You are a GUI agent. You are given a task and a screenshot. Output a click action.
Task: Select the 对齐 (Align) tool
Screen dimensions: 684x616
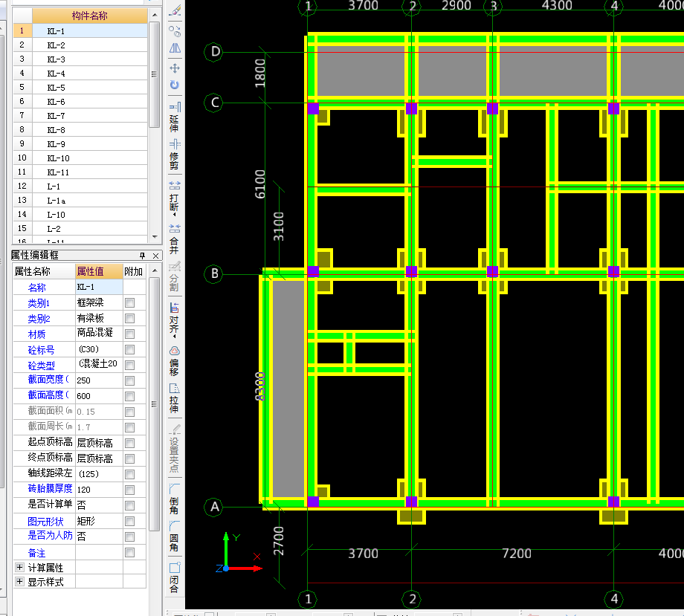175,317
